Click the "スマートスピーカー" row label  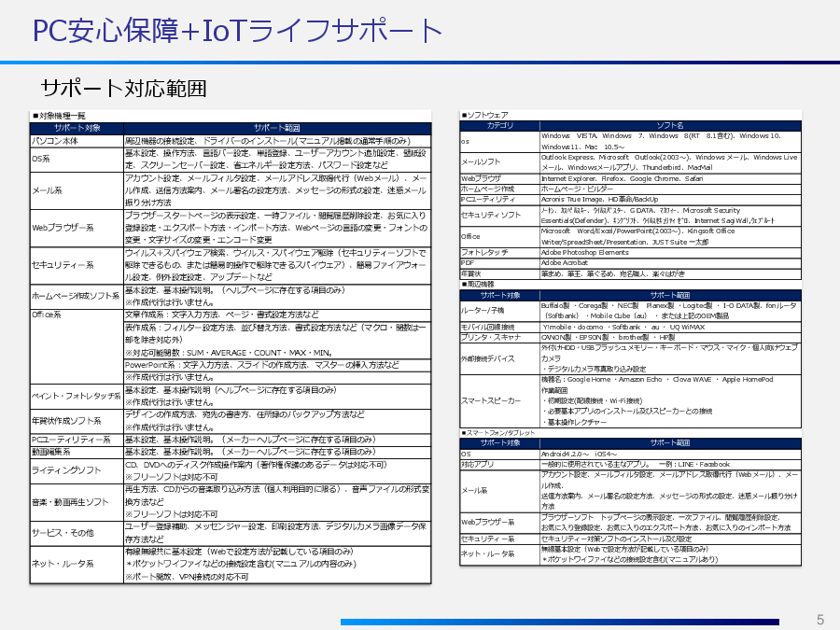click(x=491, y=400)
